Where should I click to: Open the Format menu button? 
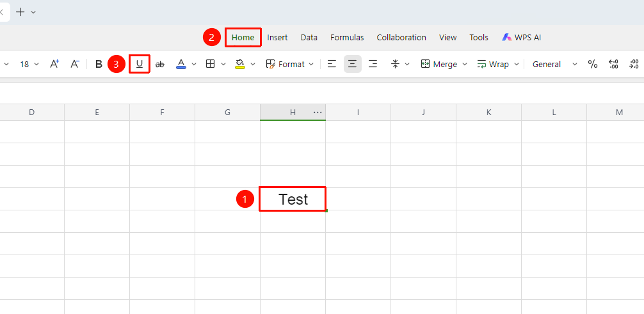click(290, 64)
